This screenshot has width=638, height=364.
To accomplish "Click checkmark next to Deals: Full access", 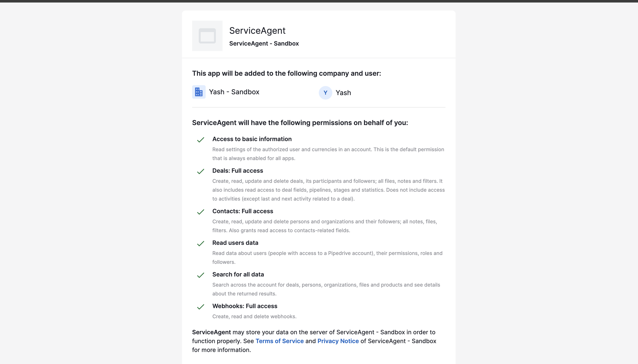I will [201, 171].
